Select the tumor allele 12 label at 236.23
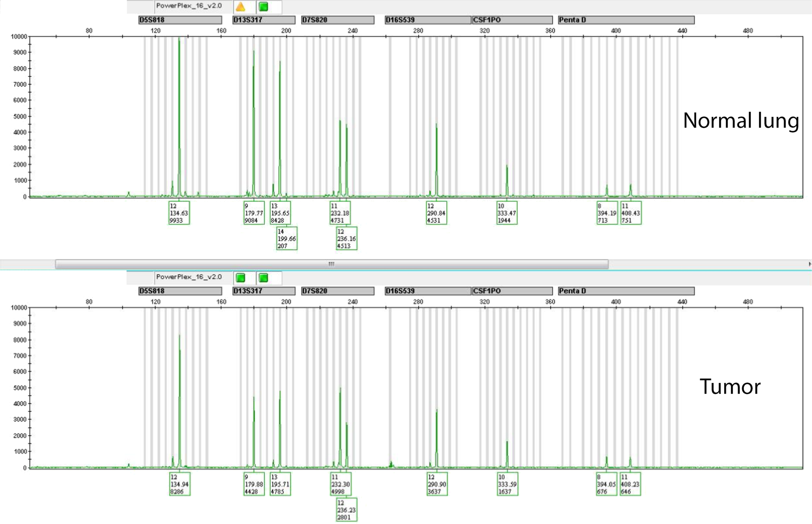812x524 pixels. [346, 510]
